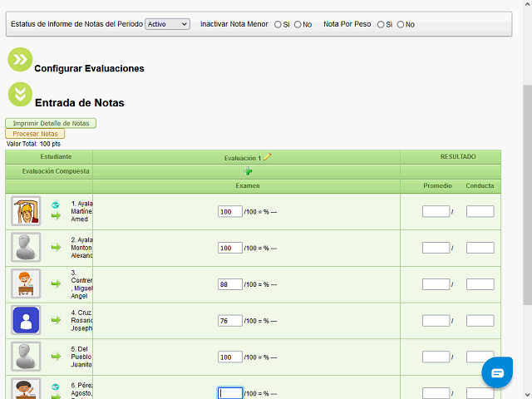The height and width of the screenshot is (399, 532).
Task: Click the Procesar Notas button
Action: [x=35, y=134]
